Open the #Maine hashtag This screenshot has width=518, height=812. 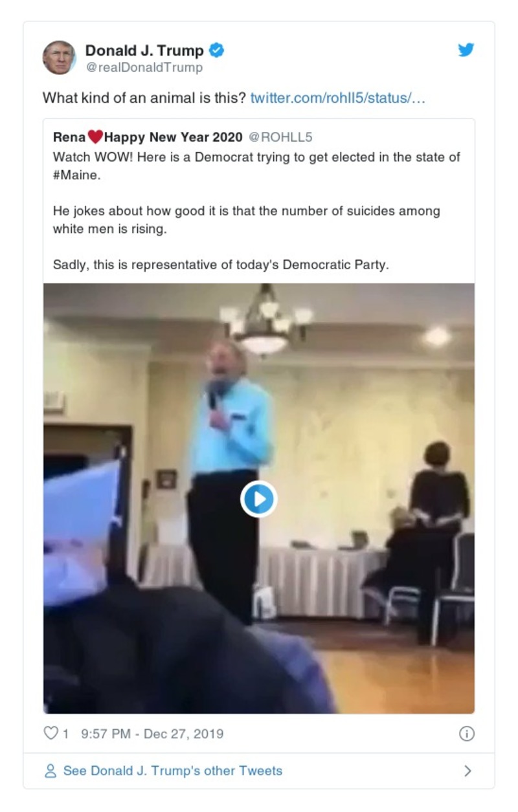[76, 175]
